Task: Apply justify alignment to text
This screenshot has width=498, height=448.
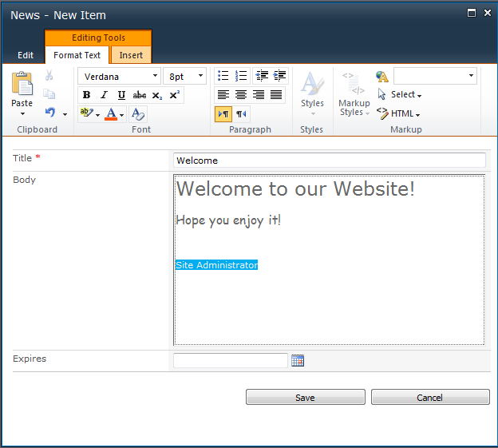Action: click(x=276, y=95)
